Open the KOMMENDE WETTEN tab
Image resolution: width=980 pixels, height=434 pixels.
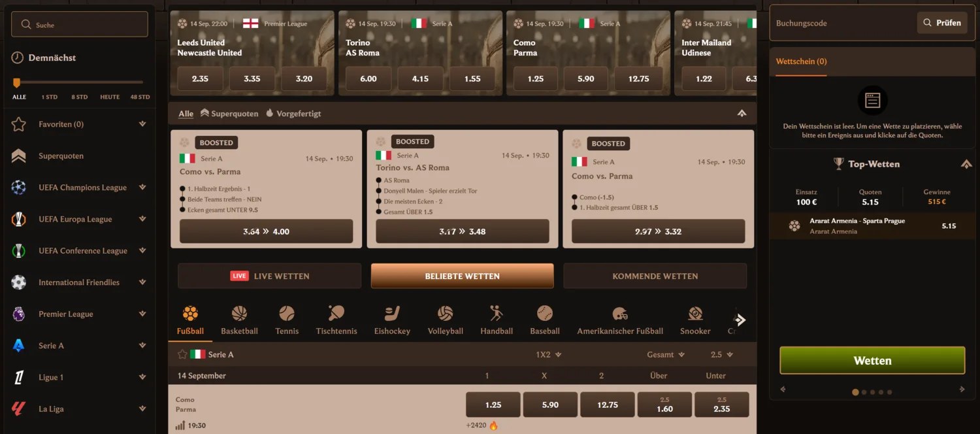tap(655, 276)
